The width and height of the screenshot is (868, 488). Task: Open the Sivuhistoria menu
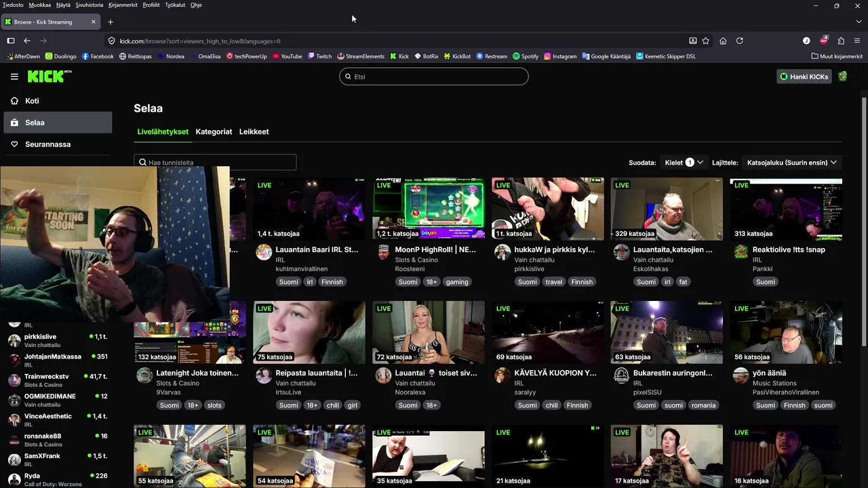pos(90,5)
